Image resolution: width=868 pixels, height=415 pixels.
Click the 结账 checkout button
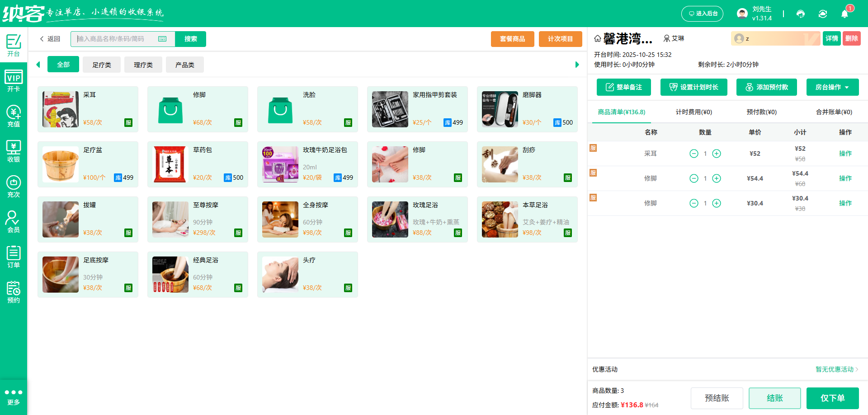774,398
